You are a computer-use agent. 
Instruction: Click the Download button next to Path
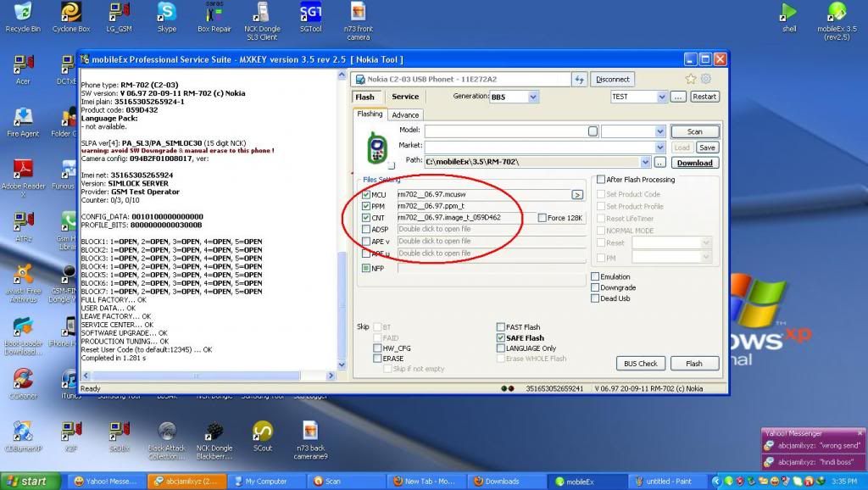click(x=695, y=163)
